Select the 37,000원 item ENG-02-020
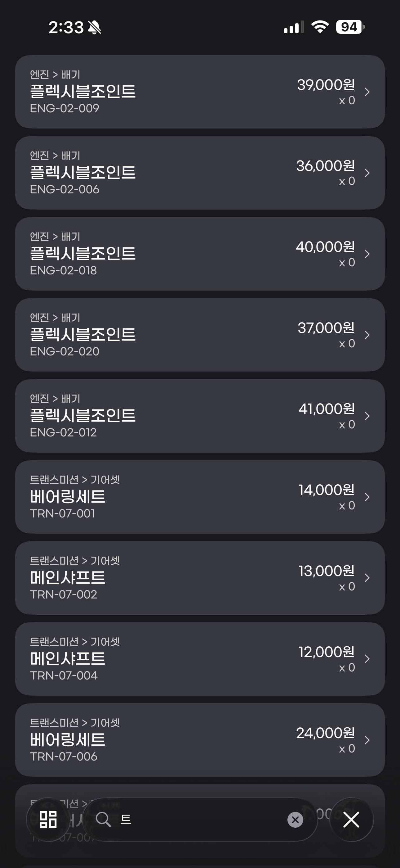This screenshot has width=400, height=868. pos(168,335)
